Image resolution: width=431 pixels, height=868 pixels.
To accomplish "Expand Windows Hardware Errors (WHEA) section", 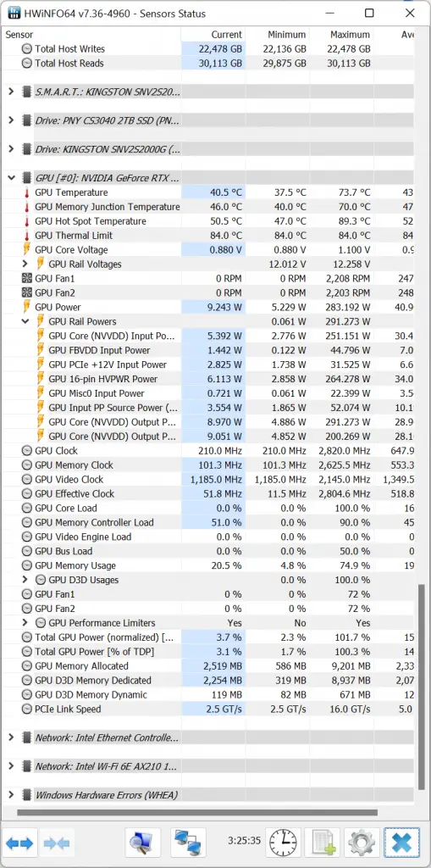I will pyautogui.click(x=11, y=795).
